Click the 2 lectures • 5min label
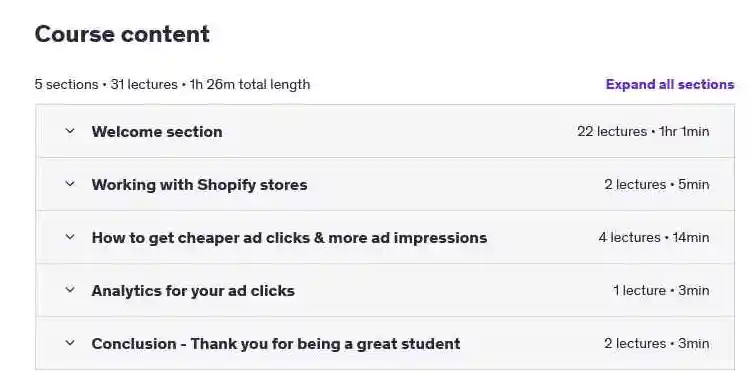Image resolution: width=750 pixels, height=377 pixels. click(657, 184)
